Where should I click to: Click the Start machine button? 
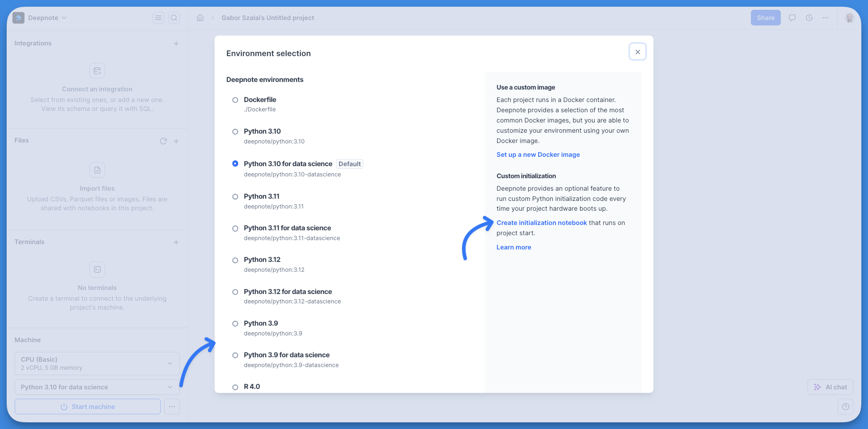pyautogui.click(x=88, y=407)
